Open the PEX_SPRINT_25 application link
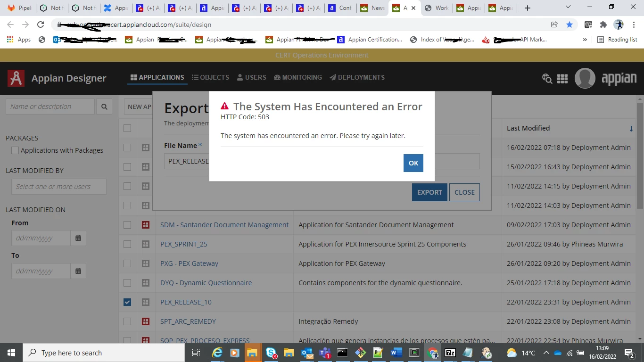Image resolution: width=644 pixels, height=362 pixels. pyautogui.click(x=184, y=244)
